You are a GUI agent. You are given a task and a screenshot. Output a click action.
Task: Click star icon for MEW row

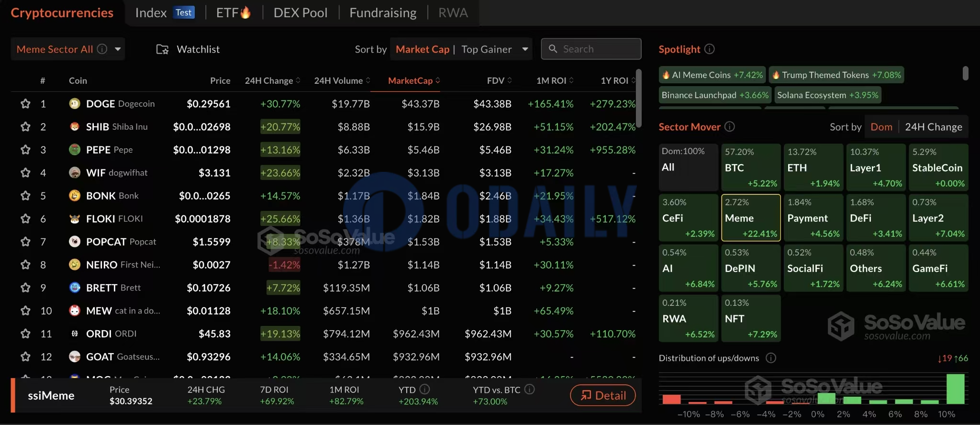[x=25, y=311]
